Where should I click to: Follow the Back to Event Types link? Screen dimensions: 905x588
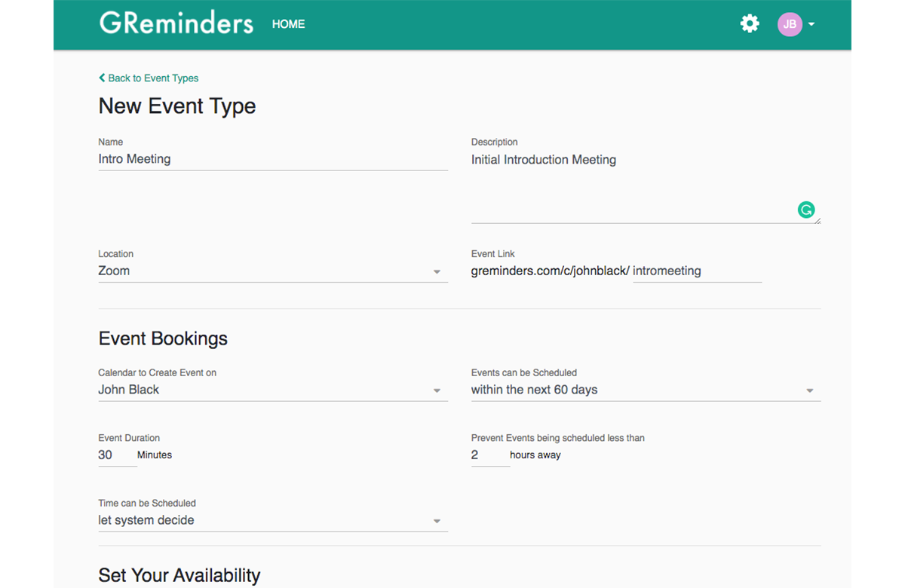click(149, 78)
